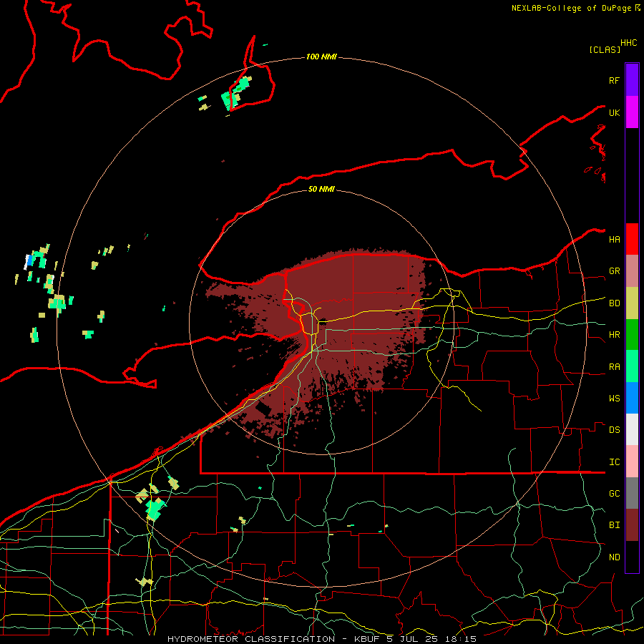Click the GC legend label
Viewport: 644px width, 644px height.
coord(614,494)
